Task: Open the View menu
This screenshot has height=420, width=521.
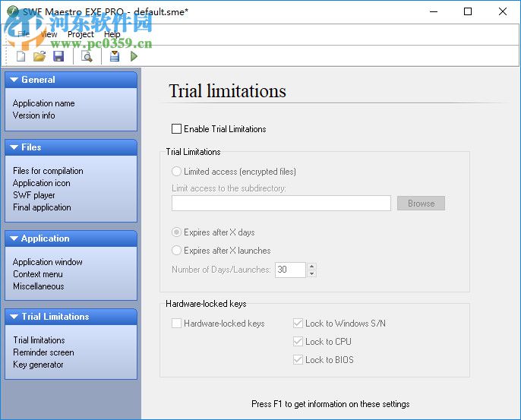Action: click(x=49, y=34)
